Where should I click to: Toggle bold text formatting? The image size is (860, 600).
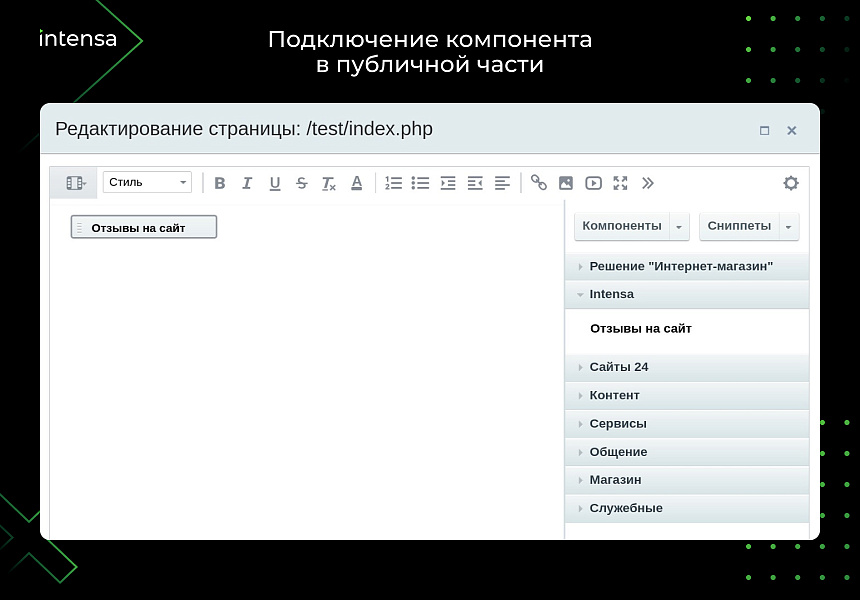coord(220,183)
